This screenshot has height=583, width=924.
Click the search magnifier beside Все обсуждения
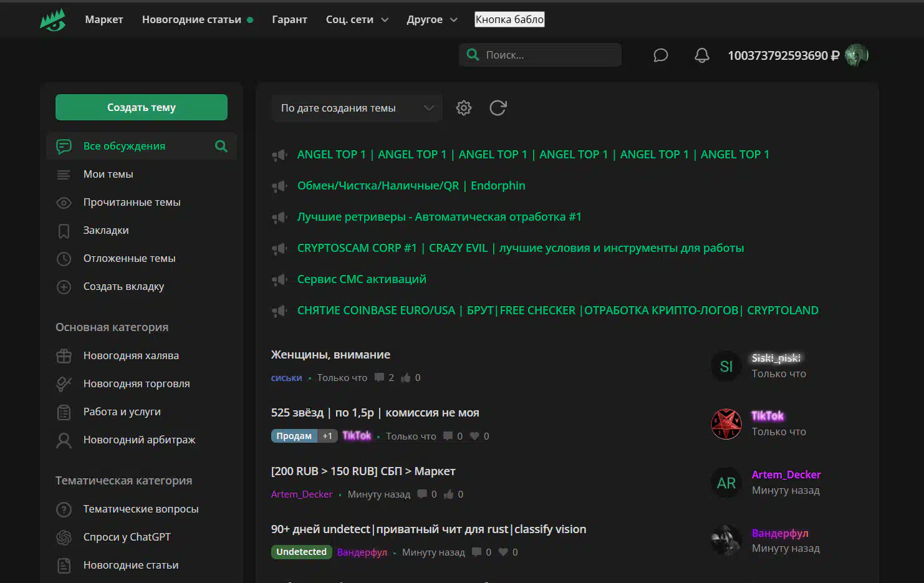pos(221,146)
